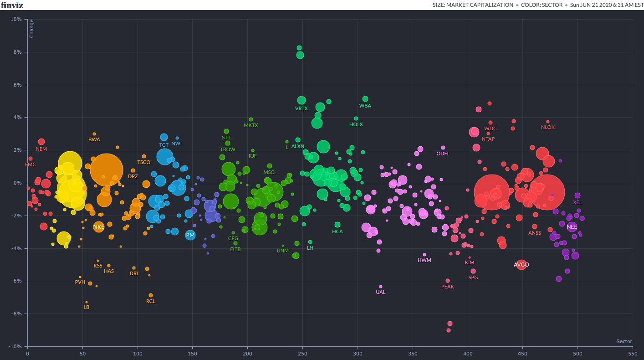The image size is (644, 360).
Task: Select the KIM ticker label
Action: pyautogui.click(x=470, y=262)
